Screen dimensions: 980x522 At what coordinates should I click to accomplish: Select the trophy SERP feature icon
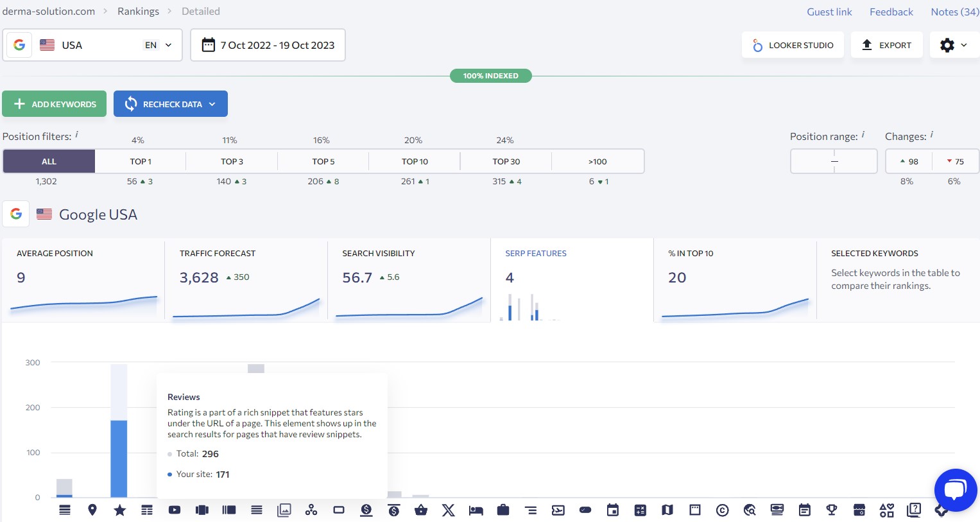click(x=832, y=510)
